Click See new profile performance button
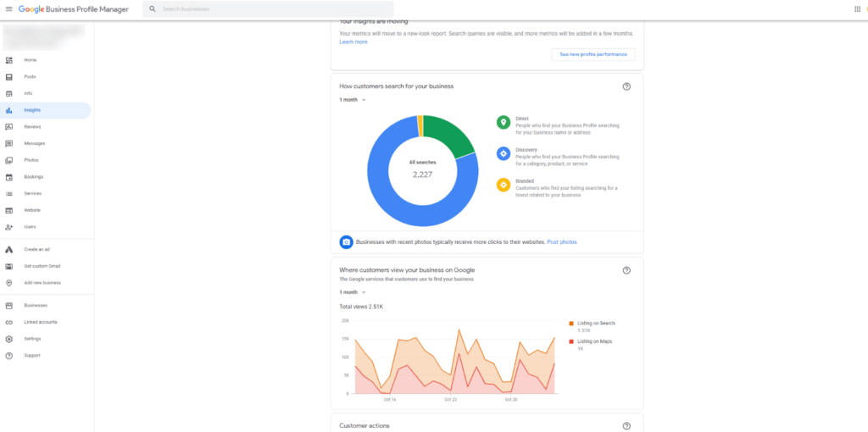Image resolution: width=868 pixels, height=432 pixels. (593, 54)
